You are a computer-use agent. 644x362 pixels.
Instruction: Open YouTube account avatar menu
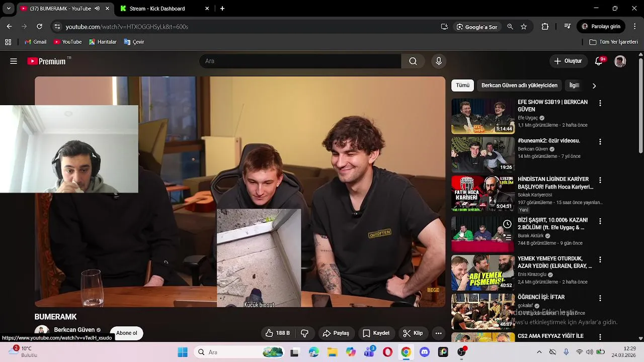(x=620, y=61)
